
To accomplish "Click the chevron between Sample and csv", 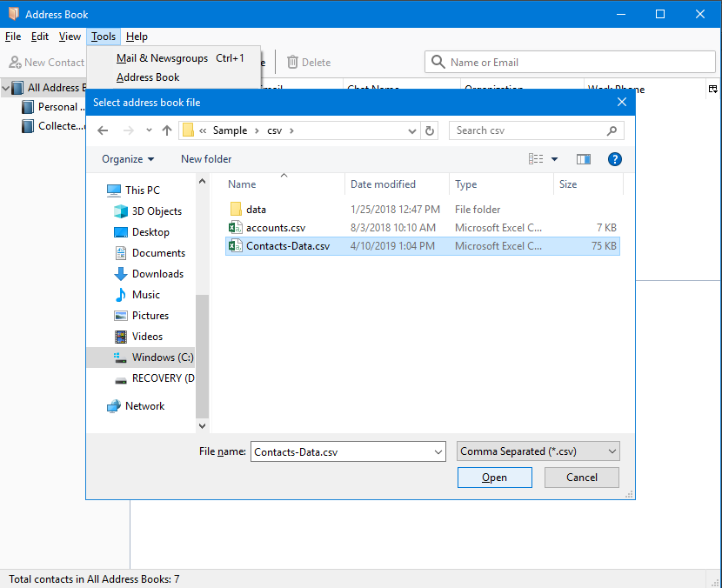I will [x=257, y=130].
